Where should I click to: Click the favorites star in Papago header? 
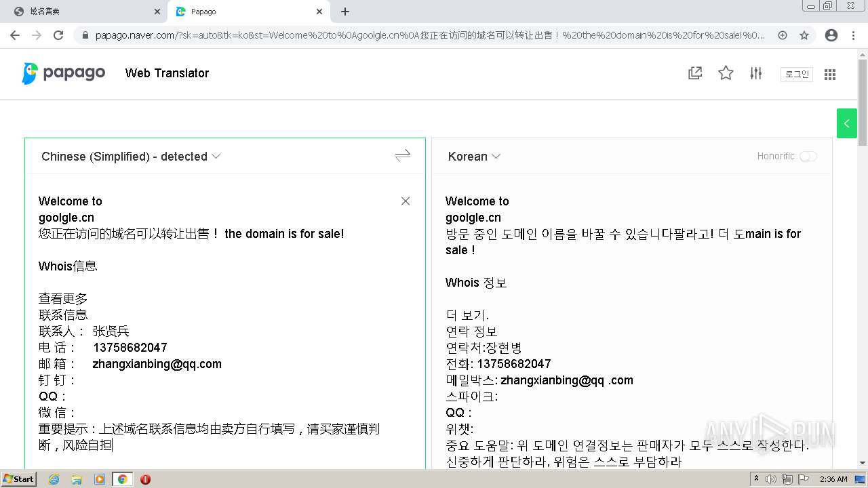(x=726, y=73)
